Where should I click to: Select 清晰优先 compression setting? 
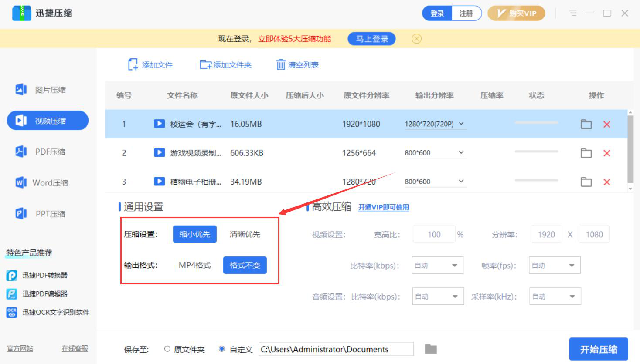[x=245, y=234]
